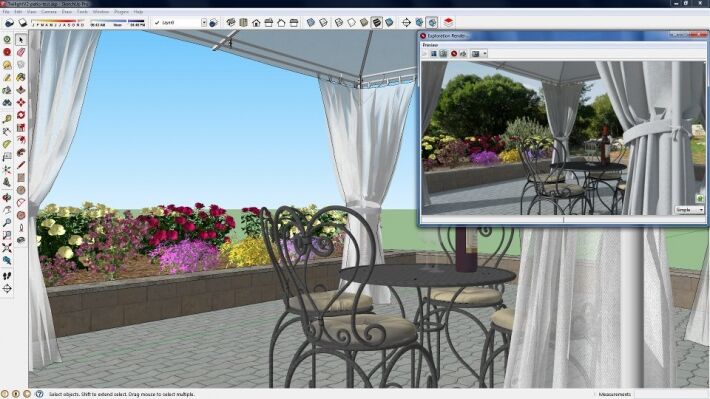
Task: Open the Layer Manager icon beside layer dropdown
Action: 214,23
